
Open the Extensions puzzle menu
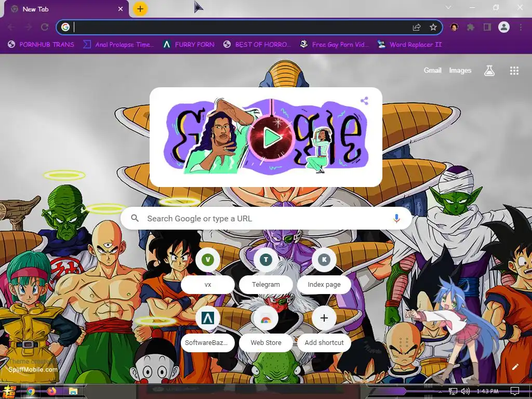(471, 27)
